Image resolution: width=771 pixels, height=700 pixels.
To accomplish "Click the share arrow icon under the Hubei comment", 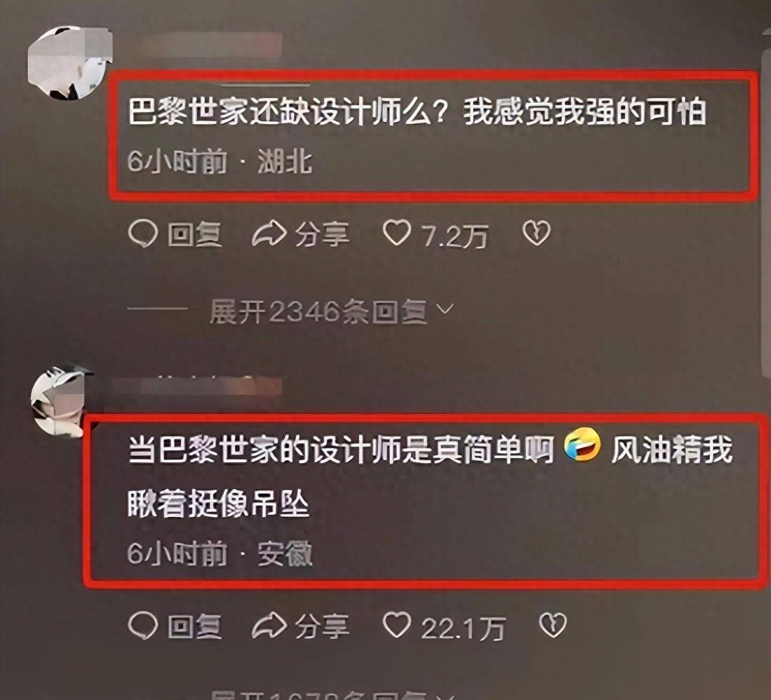I will 269,234.
